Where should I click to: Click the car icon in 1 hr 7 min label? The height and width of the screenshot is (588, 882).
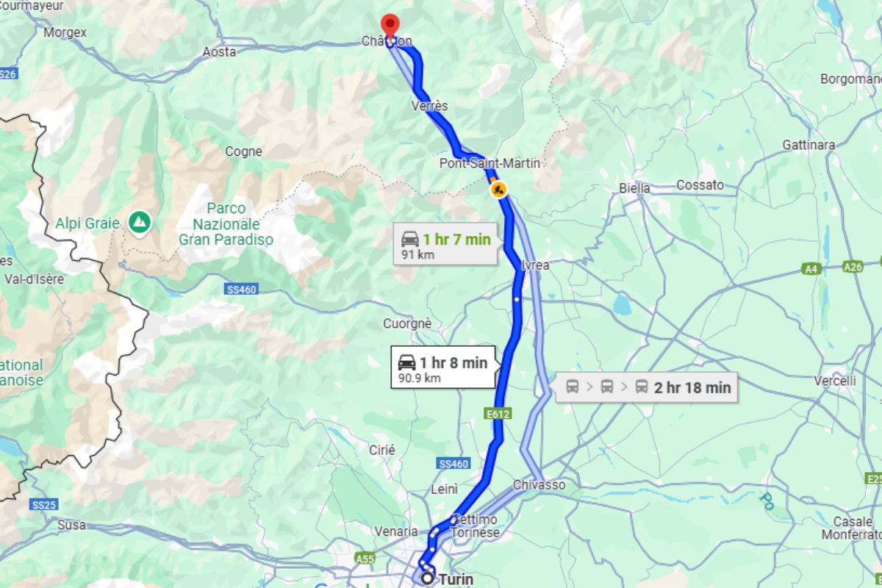click(410, 239)
